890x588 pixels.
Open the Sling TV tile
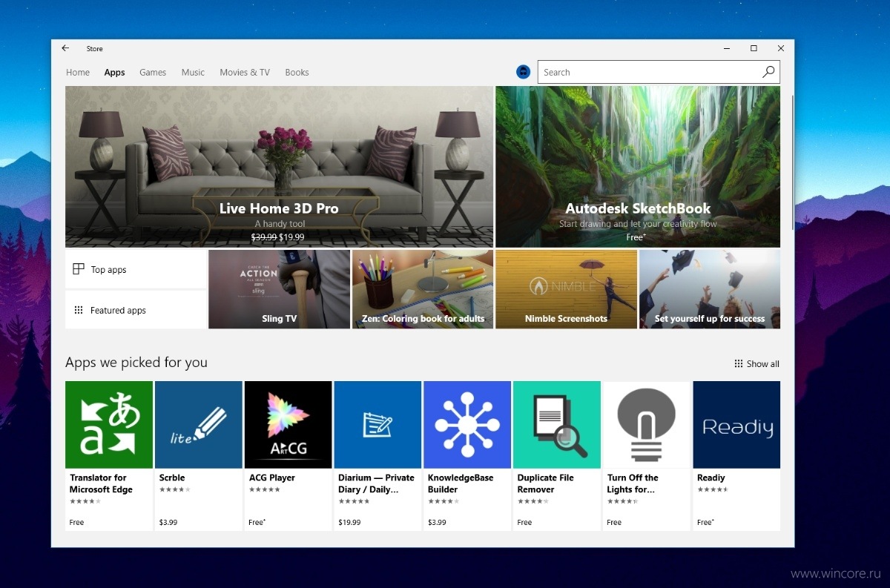(x=279, y=289)
